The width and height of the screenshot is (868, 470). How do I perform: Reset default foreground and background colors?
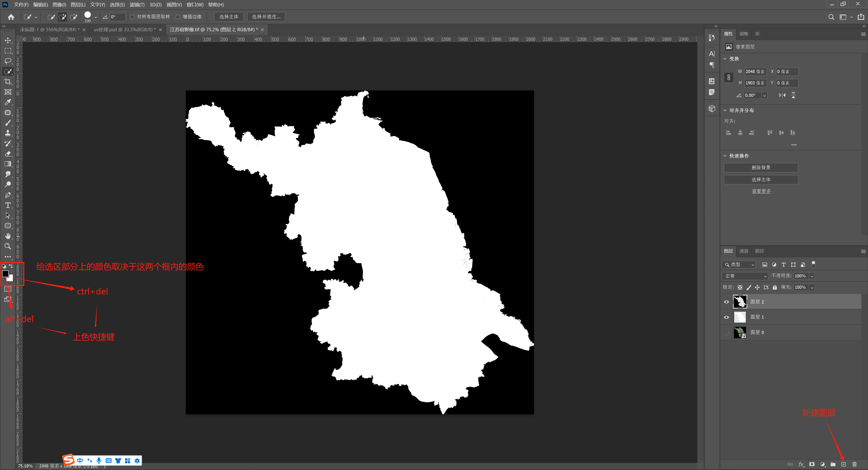tap(4, 266)
